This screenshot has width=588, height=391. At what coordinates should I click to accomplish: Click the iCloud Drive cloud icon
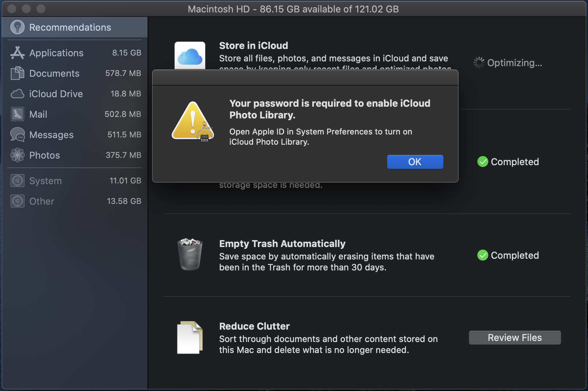[18, 94]
